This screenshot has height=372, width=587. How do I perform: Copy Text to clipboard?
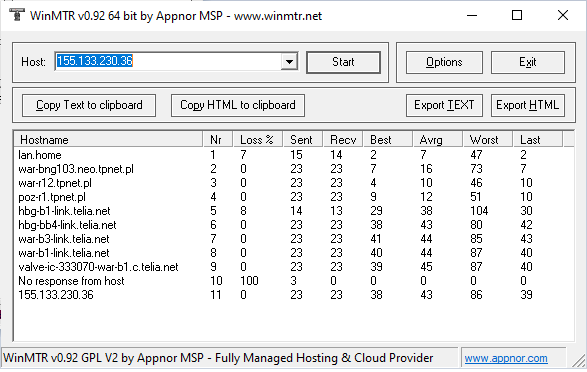pyautogui.click(x=89, y=105)
